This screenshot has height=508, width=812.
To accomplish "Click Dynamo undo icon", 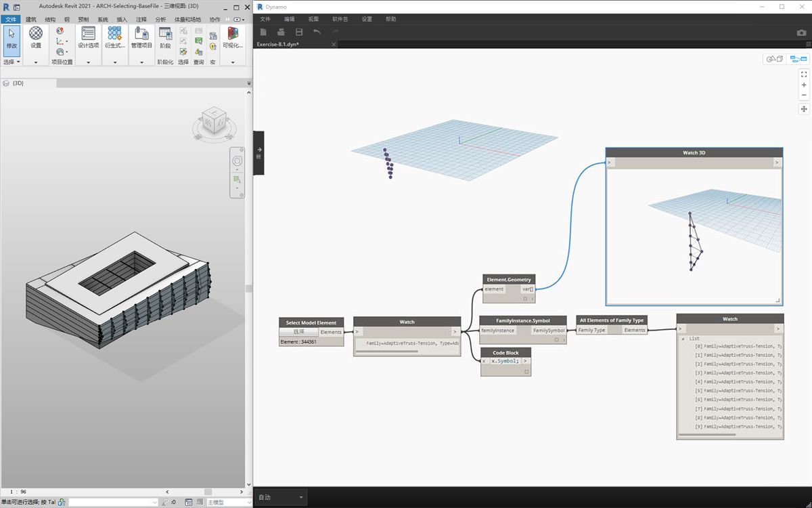I will 317,32.
